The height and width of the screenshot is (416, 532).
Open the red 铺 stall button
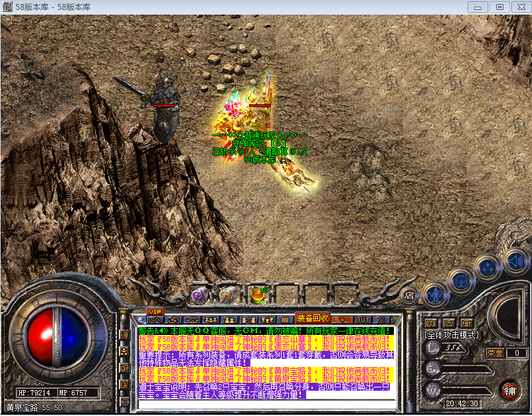(510, 391)
